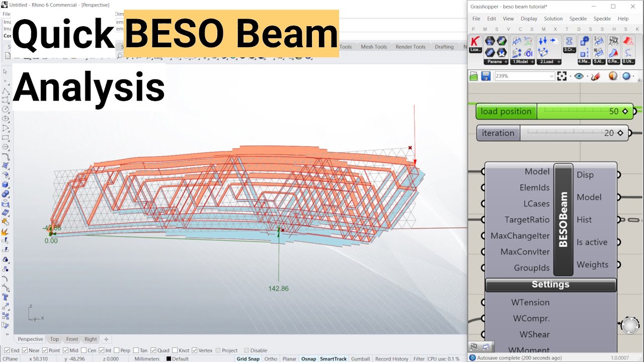The image size is (644, 362).
Task: Toggle Osnap in the status bar
Action: (309, 359)
